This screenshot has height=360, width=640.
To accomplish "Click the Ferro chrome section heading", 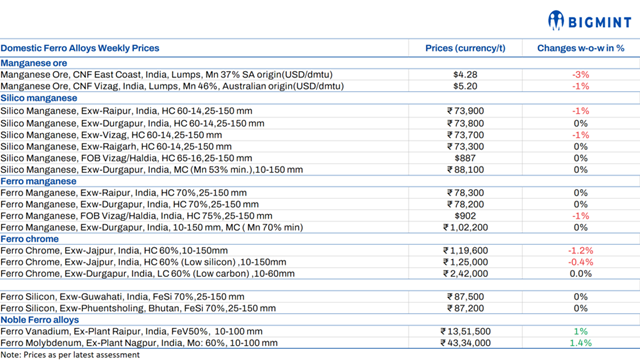I will point(30,239).
